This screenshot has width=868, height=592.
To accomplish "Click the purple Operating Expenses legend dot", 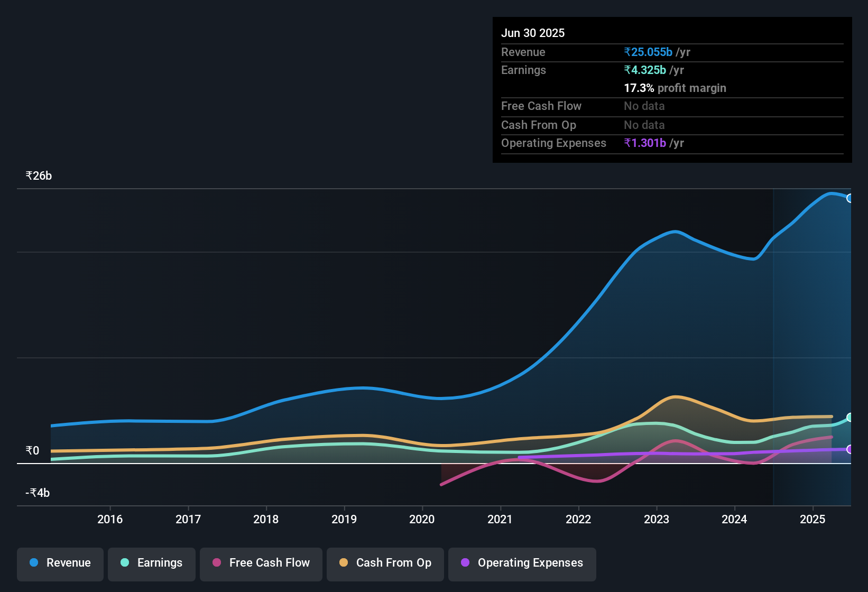I will [x=465, y=563].
